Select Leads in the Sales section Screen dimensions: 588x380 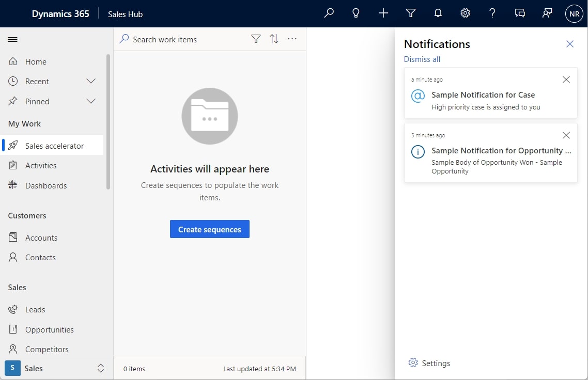point(34,309)
